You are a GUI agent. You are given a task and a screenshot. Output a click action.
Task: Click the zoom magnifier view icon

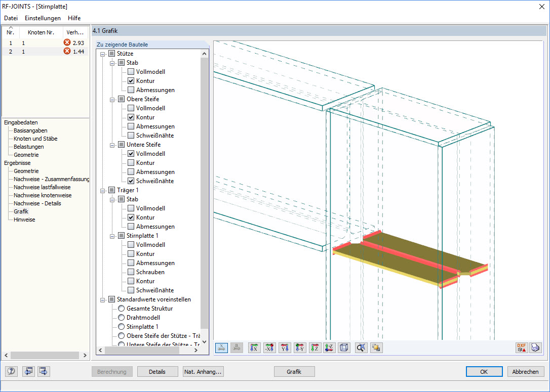(x=361, y=348)
